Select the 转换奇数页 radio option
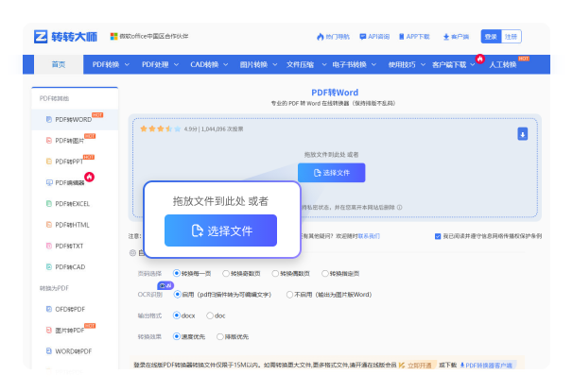The width and height of the screenshot is (573, 392). click(x=223, y=273)
